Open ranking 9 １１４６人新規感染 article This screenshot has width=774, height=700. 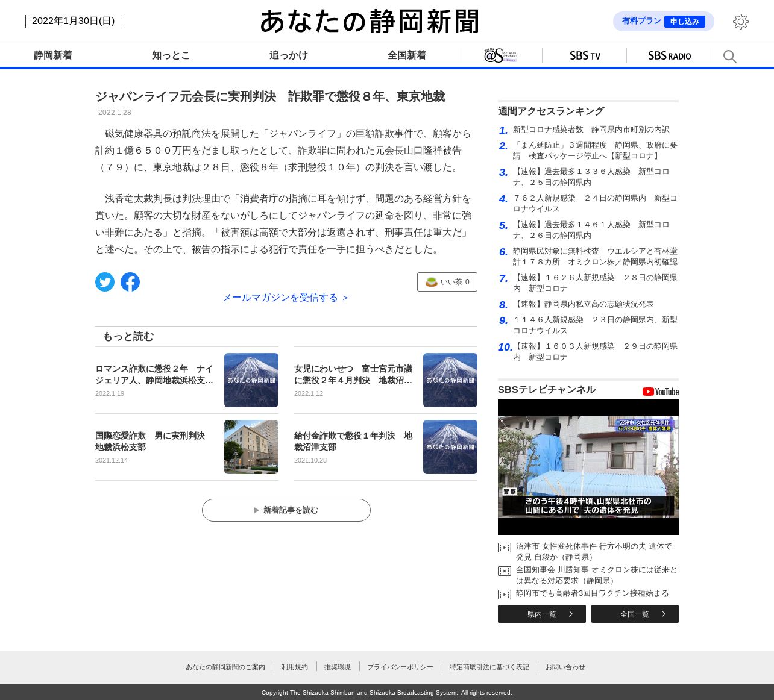tap(595, 325)
